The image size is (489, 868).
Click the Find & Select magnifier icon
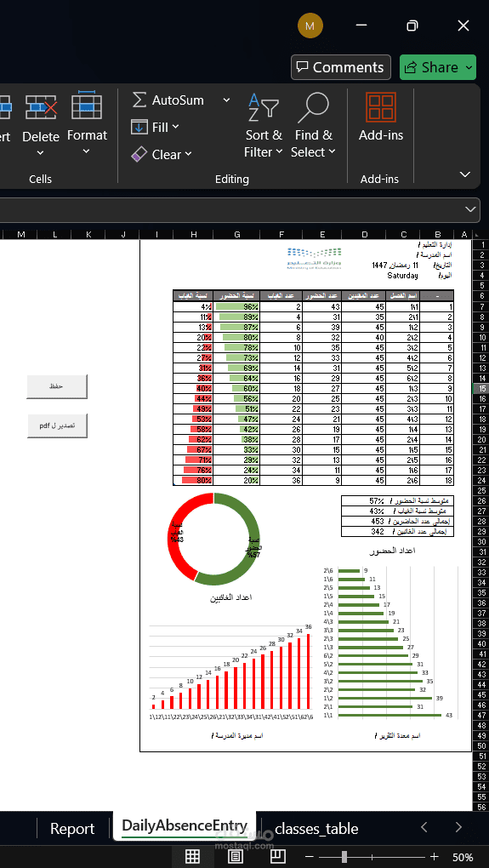click(313, 107)
